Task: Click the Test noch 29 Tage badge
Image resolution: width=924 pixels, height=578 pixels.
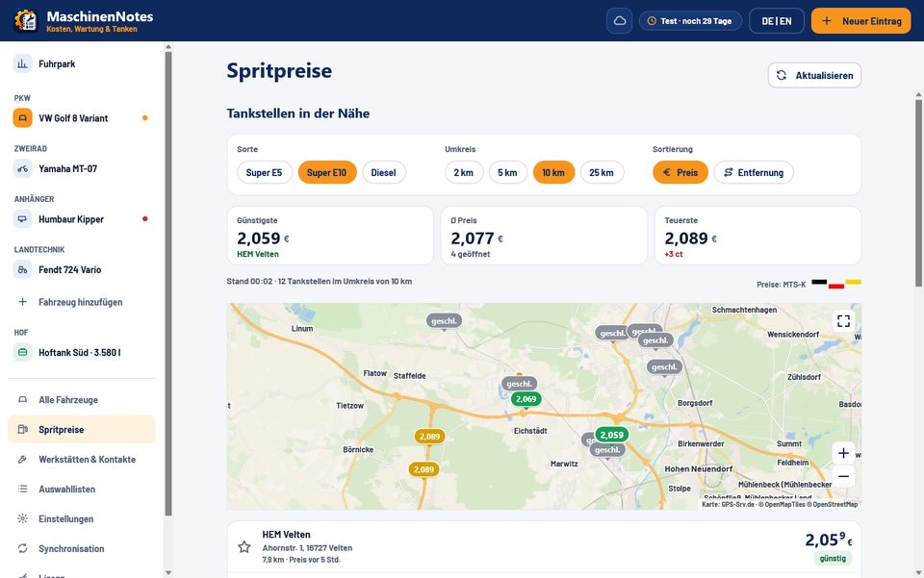Action: [690, 20]
